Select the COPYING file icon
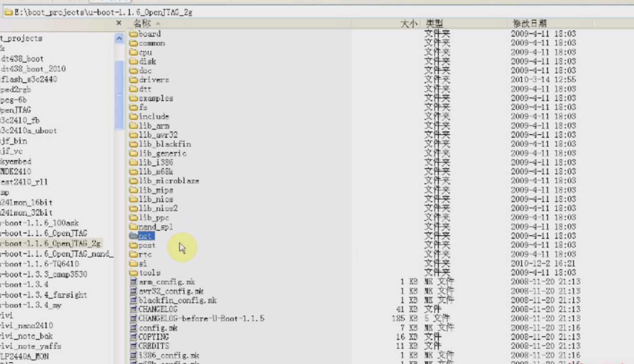The height and width of the screenshot is (364, 634). 133,337
